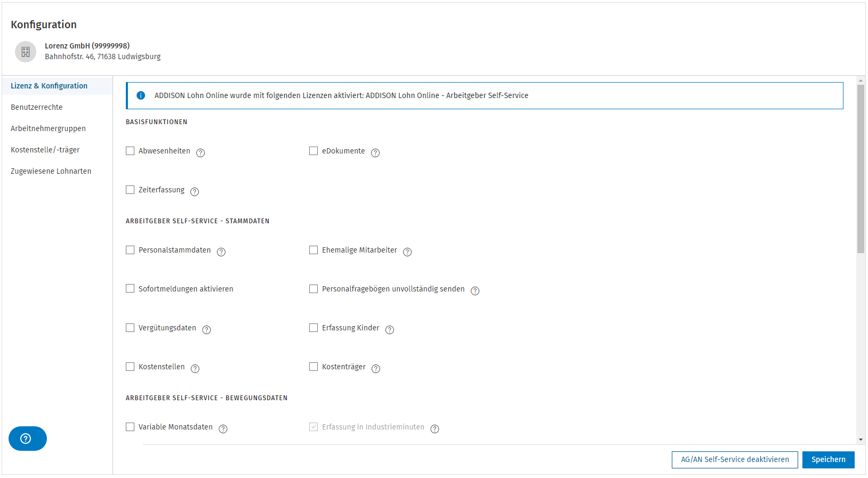
Task: Click the help icon beside eDokumente
Action: (375, 153)
